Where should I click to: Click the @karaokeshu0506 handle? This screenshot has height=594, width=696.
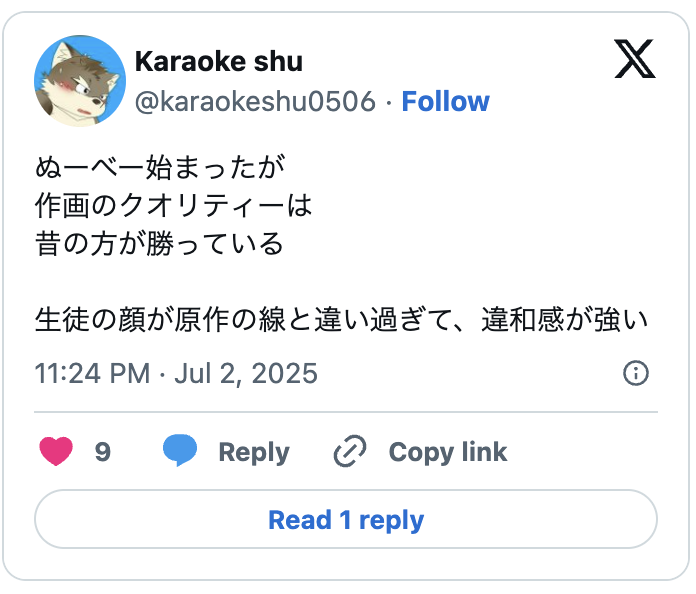click(x=255, y=102)
